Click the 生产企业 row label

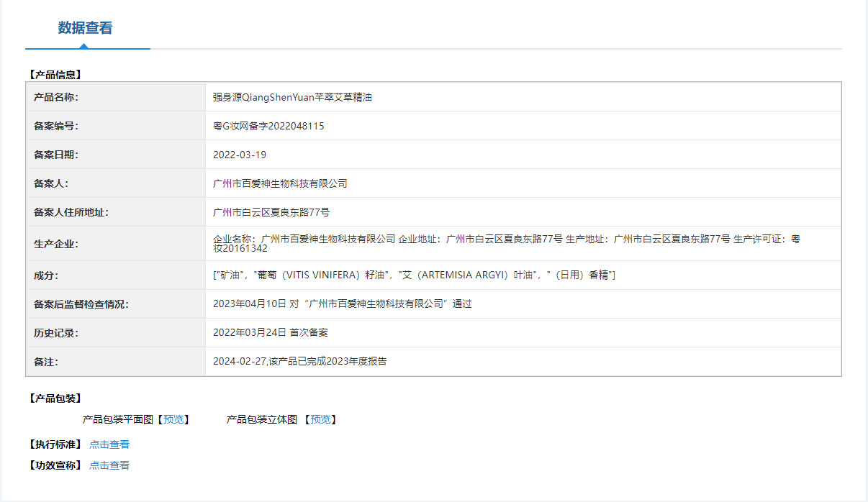[x=56, y=244]
